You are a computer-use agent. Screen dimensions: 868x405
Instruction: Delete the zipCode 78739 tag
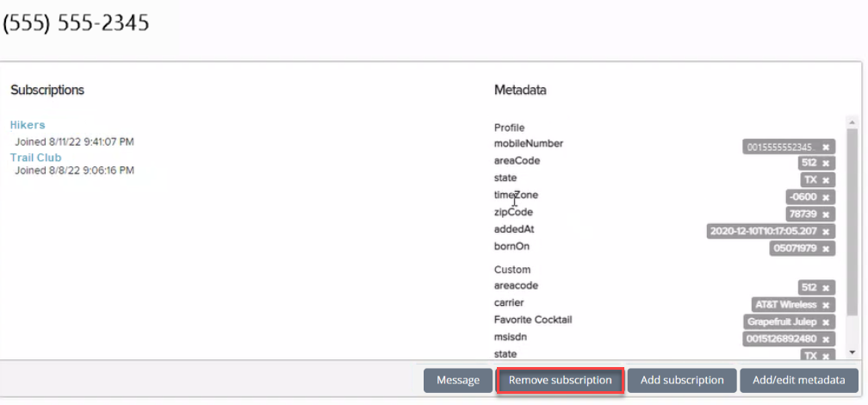[827, 214]
